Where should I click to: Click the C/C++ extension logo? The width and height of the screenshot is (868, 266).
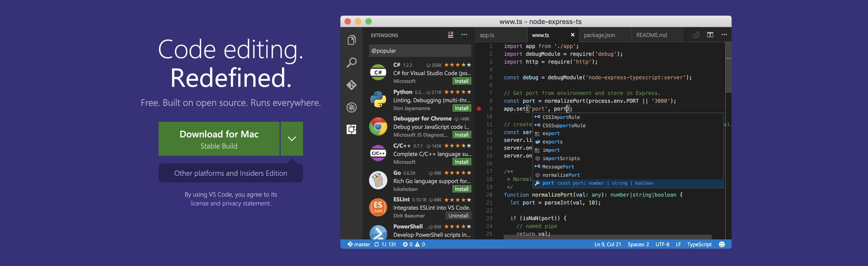pos(378,153)
